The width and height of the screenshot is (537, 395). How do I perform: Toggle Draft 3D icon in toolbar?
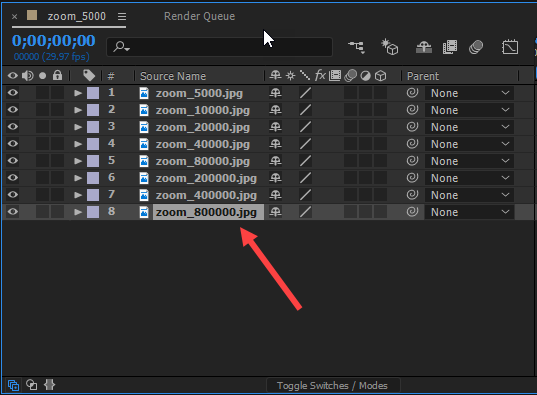point(390,47)
